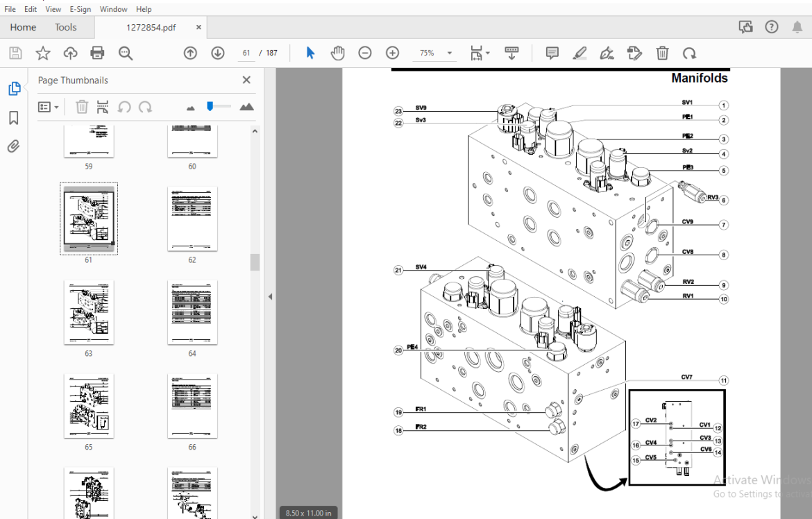This screenshot has height=519, width=812.
Task: Click the Manifolds page heading
Action: (x=699, y=78)
